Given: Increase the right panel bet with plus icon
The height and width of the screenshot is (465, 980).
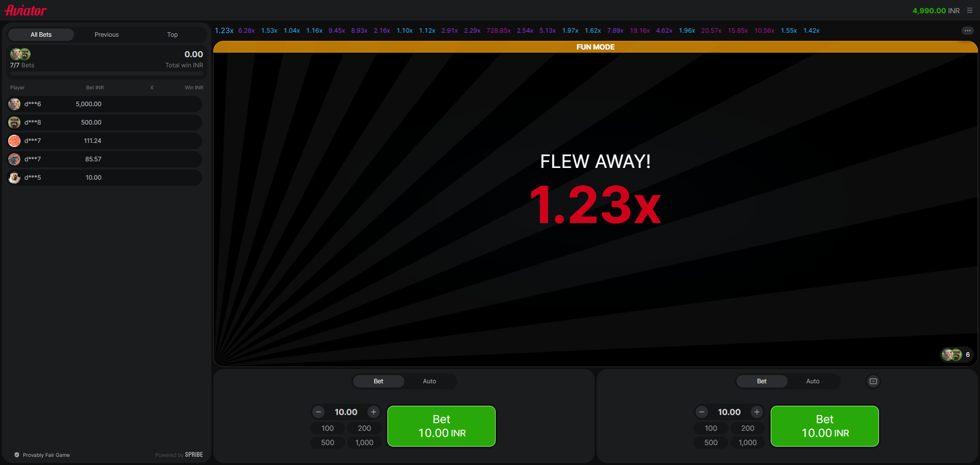Looking at the screenshot, I should pos(757,412).
